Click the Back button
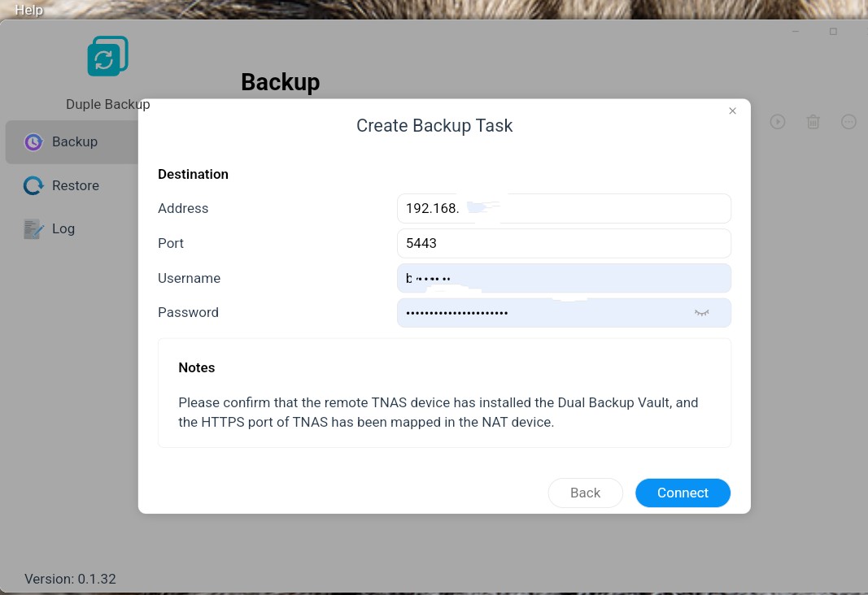The width and height of the screenshot is (868, 595). (x=585, y=493)
